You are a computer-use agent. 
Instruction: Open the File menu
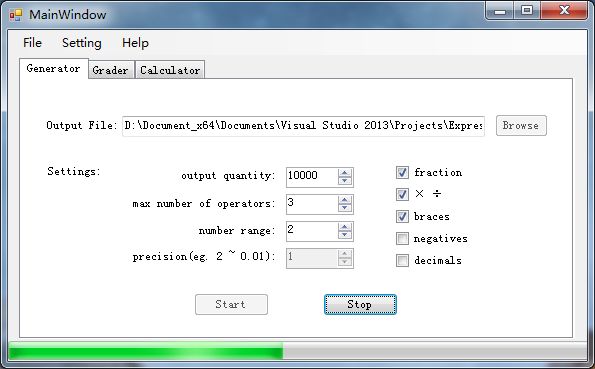click(x=32, y=43)
